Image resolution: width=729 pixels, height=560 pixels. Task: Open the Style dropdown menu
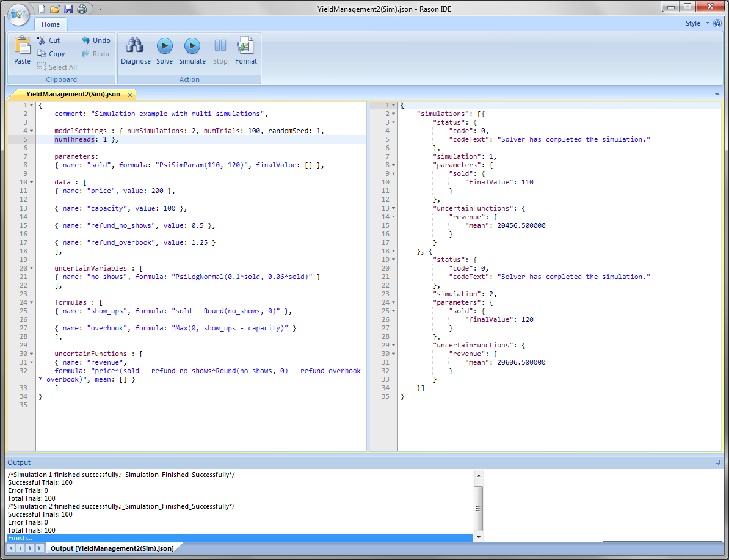[x=697, y=23]
